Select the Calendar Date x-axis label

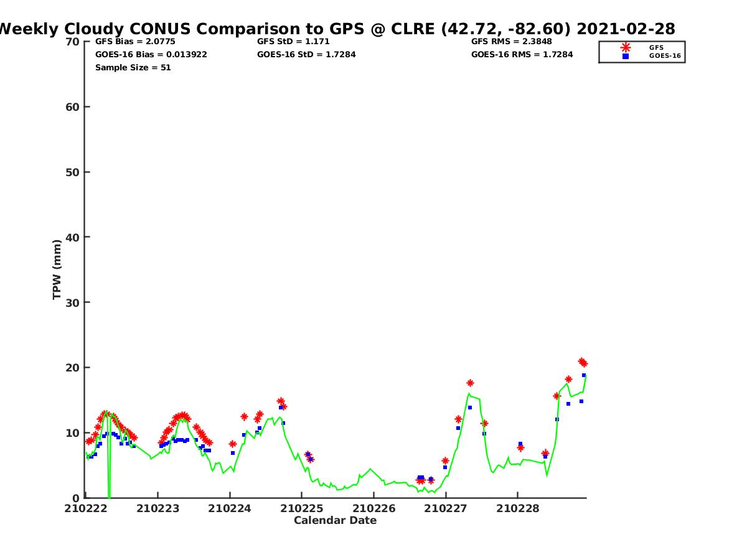click(x=335, y=520)
